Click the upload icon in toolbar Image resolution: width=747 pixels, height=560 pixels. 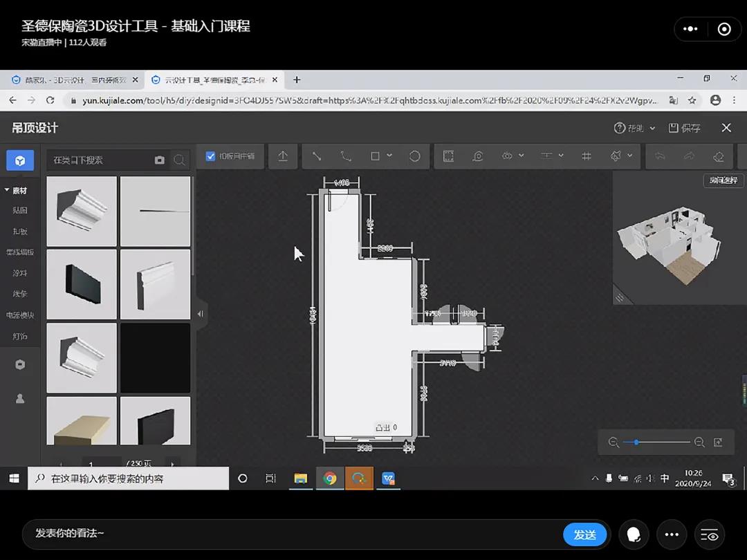[x=283, y=156]
